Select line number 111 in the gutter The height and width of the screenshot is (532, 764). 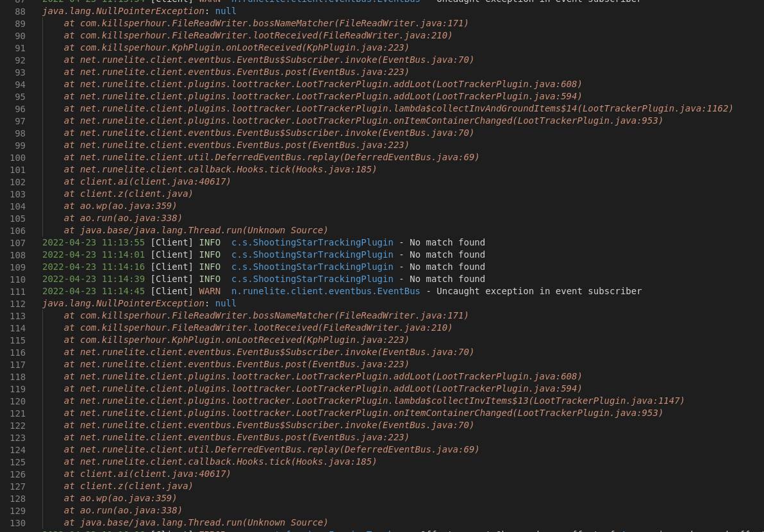point(18,291)
